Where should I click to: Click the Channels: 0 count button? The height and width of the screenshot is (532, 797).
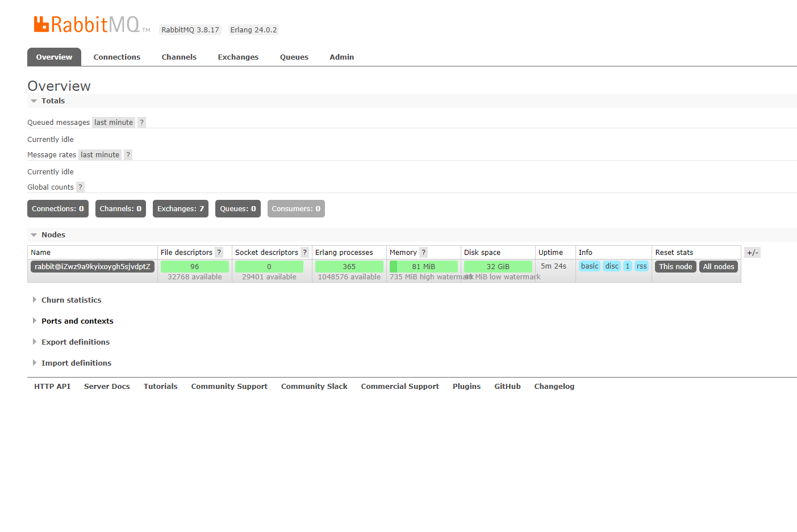[120, 209]
